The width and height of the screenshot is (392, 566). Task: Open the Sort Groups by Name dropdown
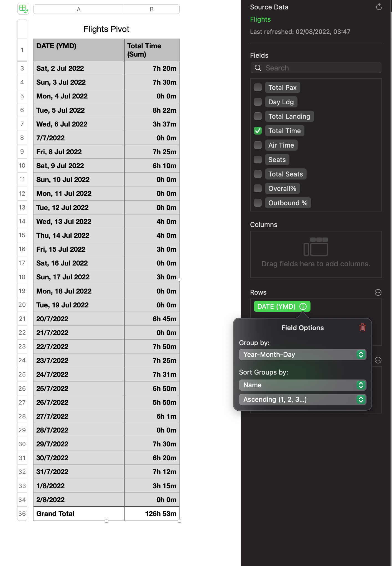click(302, 385)
